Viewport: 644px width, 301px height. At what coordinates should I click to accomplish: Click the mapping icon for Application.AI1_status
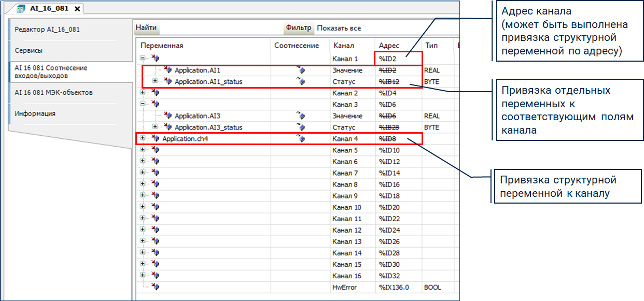301,81
